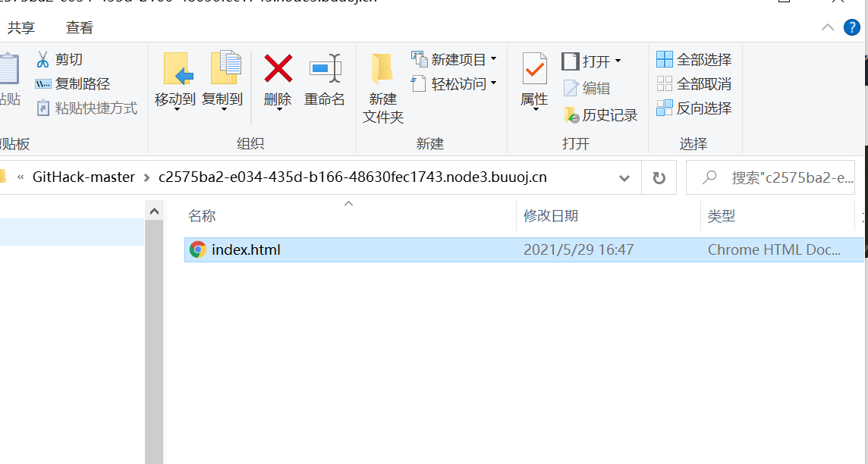
Task: Click Invert selection (反向选择)
Action: [x=694, y=108]
